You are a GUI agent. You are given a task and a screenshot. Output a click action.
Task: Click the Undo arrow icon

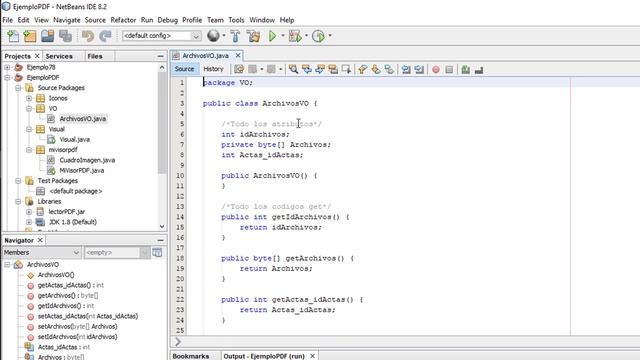[88, 36]
